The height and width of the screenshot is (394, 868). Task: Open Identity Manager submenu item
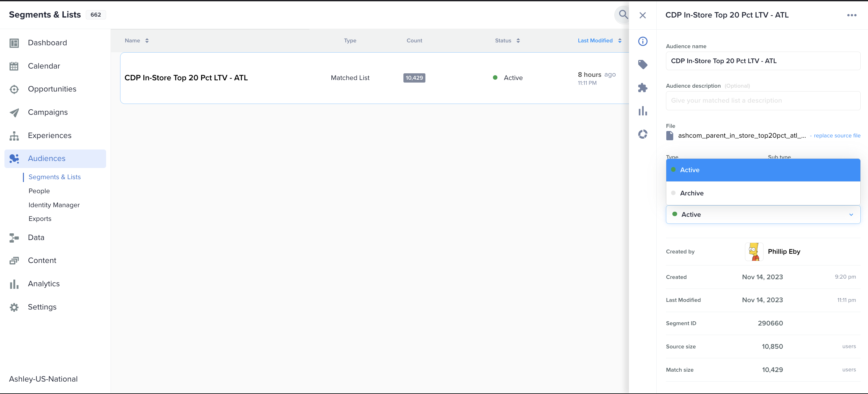click(54, 205)
